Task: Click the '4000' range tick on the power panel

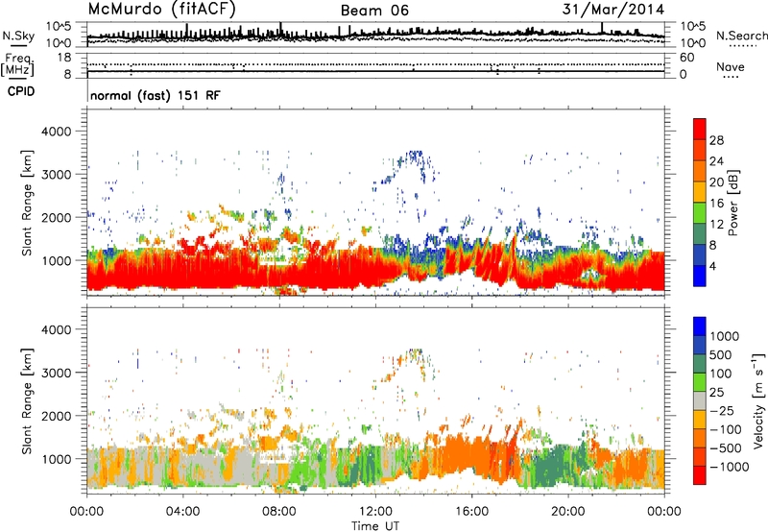Action: click(x=57, y=132)
